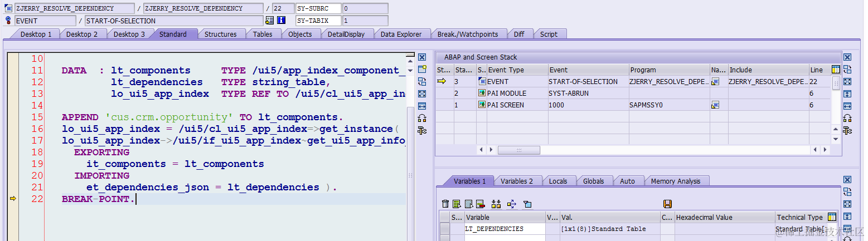Close the source code tool pane

pyautogui.click(x=422, y=57)
